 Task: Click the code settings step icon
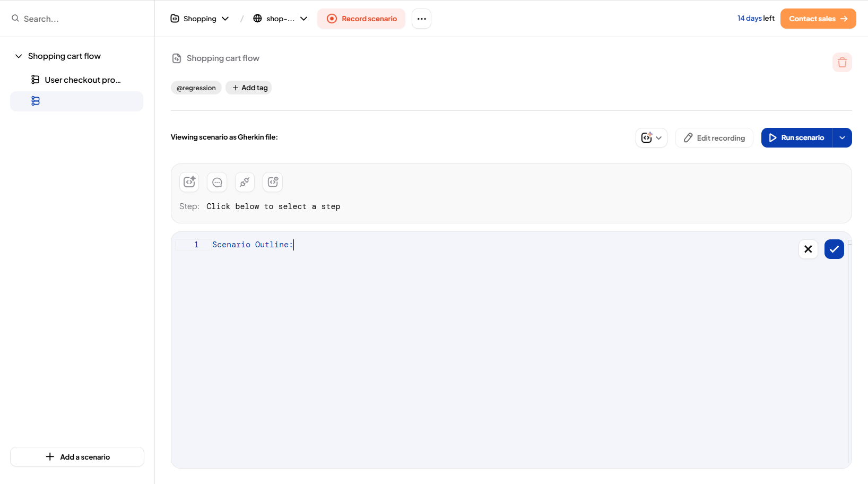pyautogui.click(x=273, y=182)
